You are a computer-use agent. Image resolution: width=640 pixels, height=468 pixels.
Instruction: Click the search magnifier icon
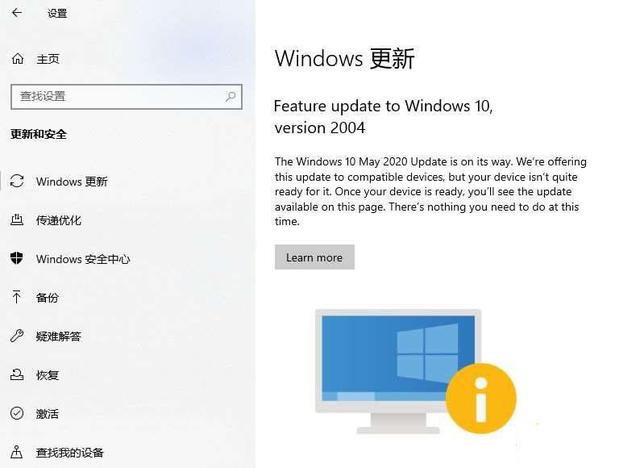tap(231, 97)
